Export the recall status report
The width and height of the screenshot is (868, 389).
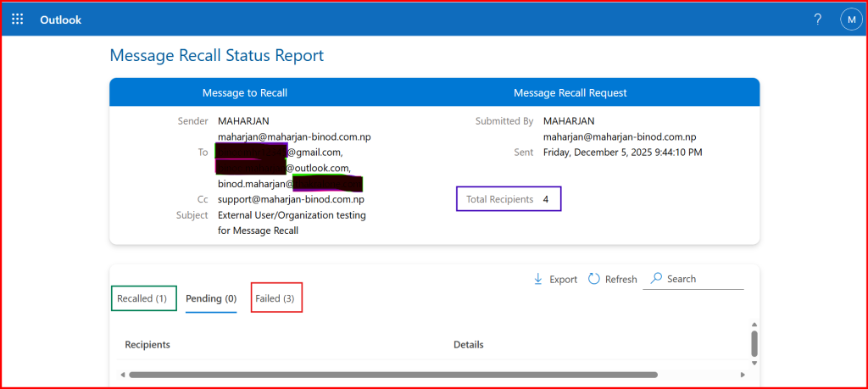555,279
